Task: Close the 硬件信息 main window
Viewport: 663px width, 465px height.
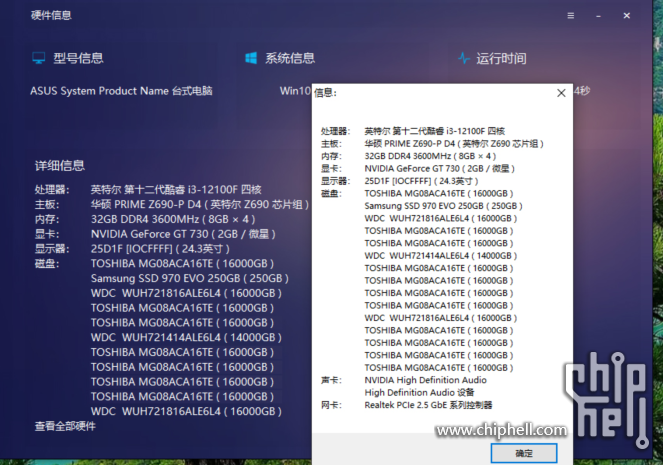Action: [x=627, y=16]
